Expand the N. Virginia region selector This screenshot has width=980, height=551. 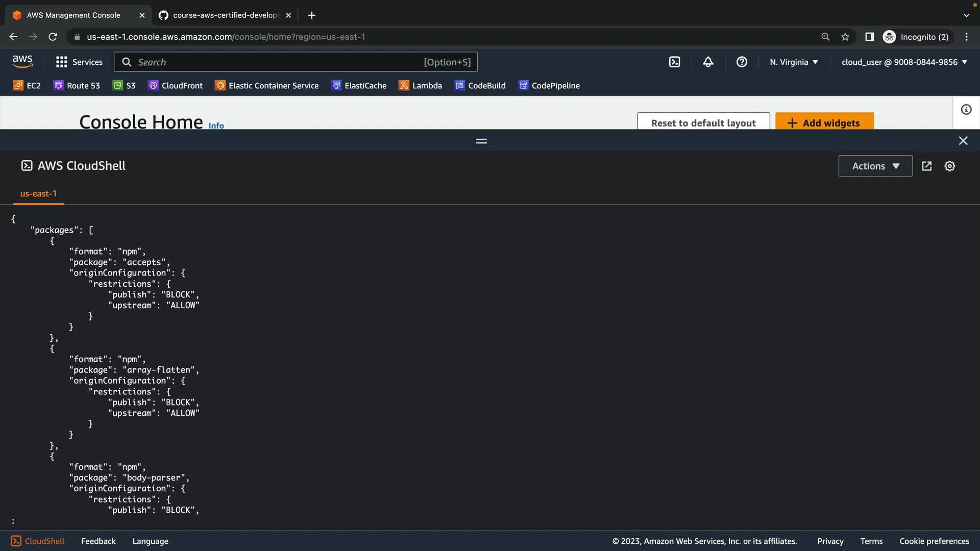point(794,62)
